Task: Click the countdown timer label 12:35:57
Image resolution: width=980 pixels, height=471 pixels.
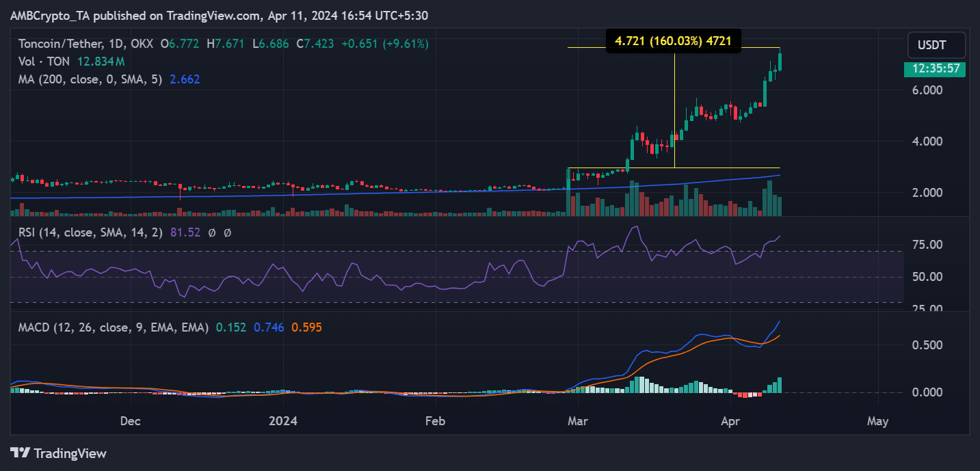Action: point(934,68)
